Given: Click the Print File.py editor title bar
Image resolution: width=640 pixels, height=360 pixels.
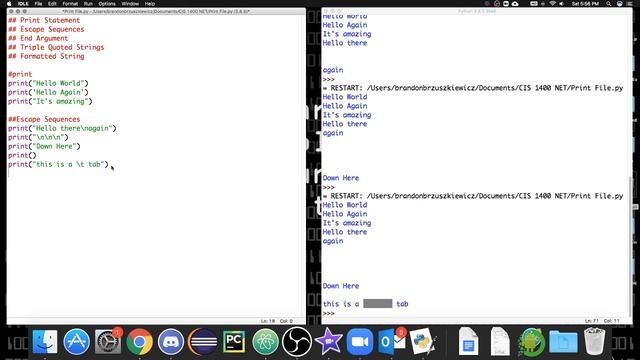Looking at the screenshot, I should coord(156,11).
